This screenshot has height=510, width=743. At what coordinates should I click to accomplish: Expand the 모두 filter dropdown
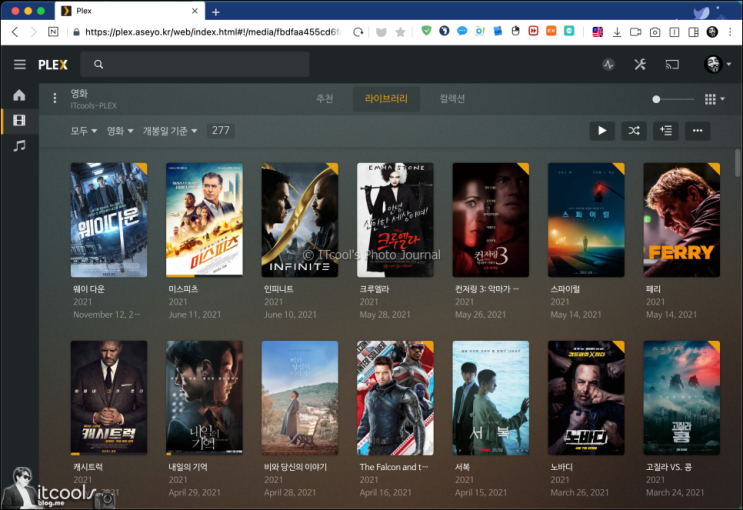click(x=83, y=131)
